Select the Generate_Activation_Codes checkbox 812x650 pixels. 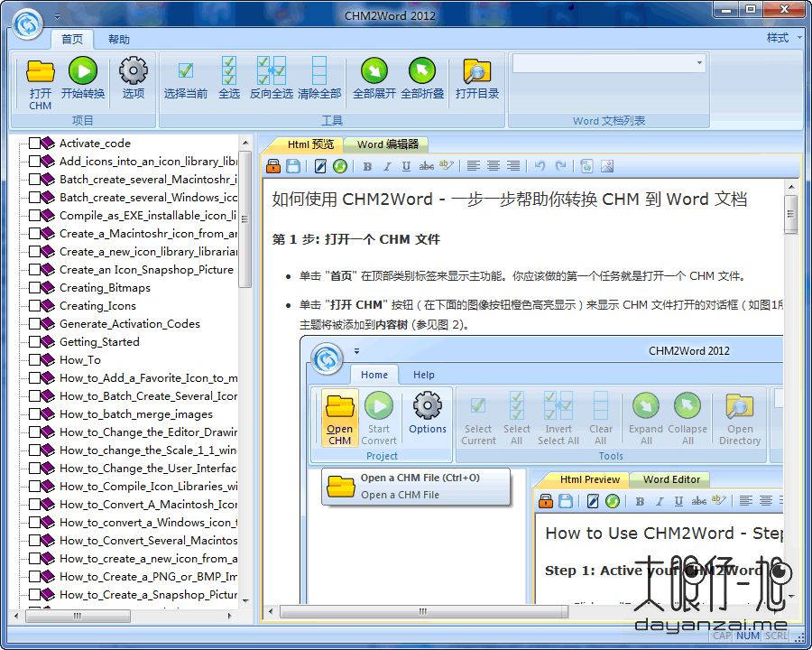coord(34,324)
